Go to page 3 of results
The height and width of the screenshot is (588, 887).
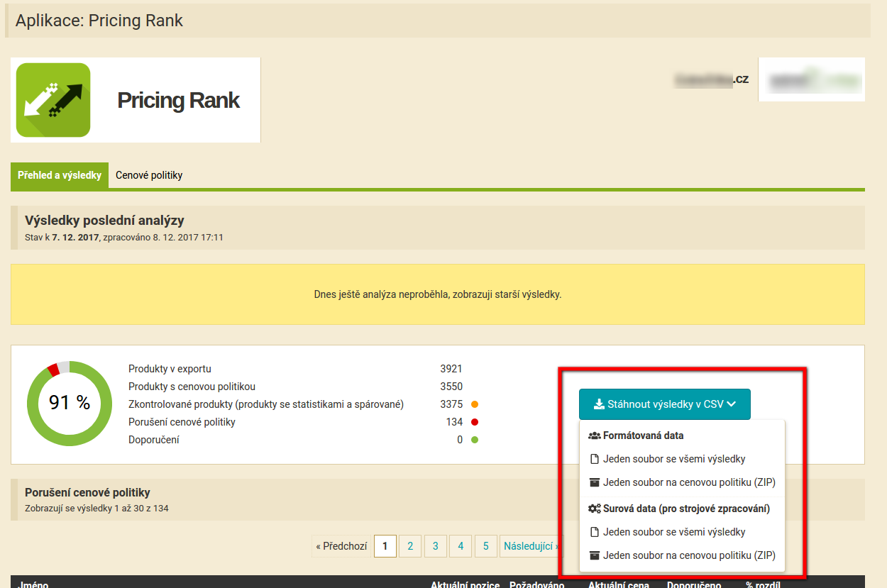436,546
